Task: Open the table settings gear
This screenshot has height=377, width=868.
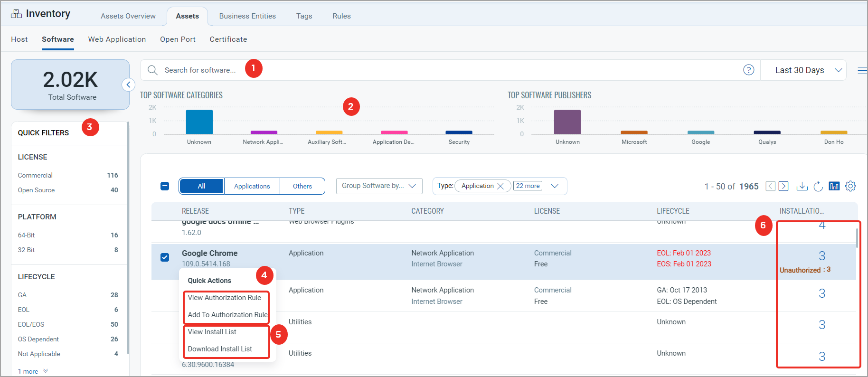Action: [x=850, y=186]
